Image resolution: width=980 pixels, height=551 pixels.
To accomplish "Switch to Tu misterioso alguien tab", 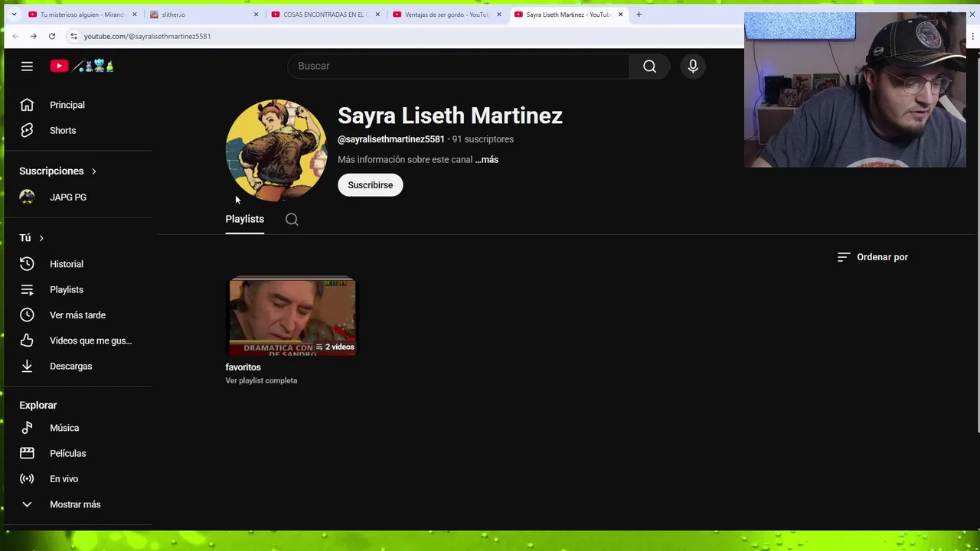I will pos(83,15).
